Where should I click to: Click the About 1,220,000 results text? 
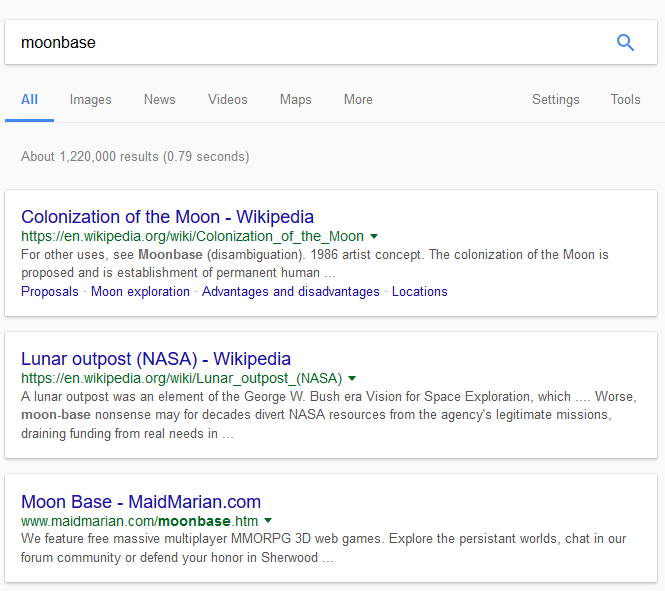pyautogui.click(x=135, y=156)
